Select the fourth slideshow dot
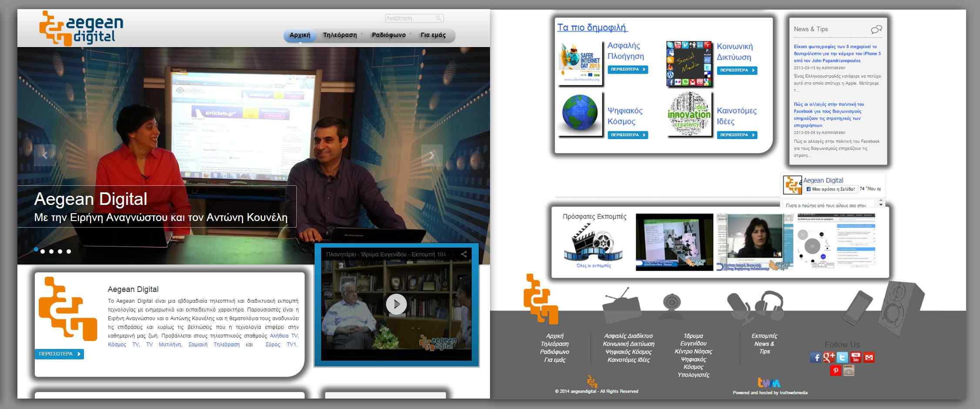 60,251
